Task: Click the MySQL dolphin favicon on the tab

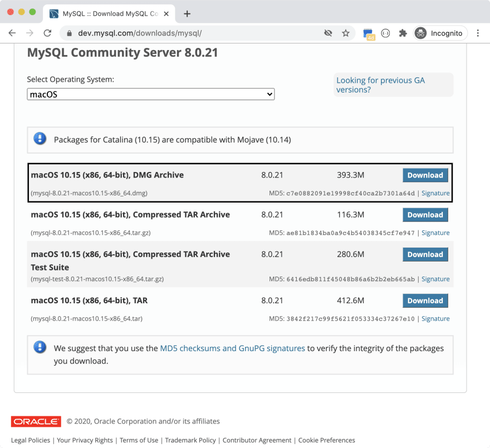Action: (54, 14)
